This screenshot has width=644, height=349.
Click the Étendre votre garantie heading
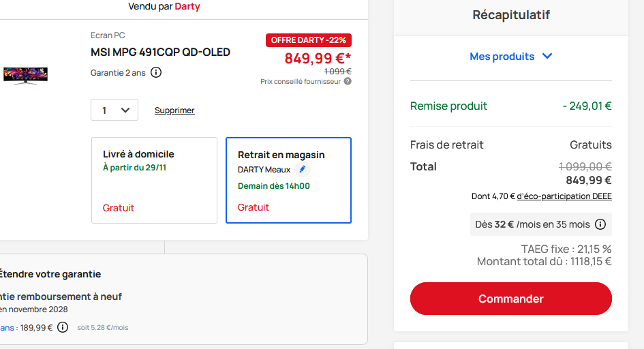(x=50, y=274)
